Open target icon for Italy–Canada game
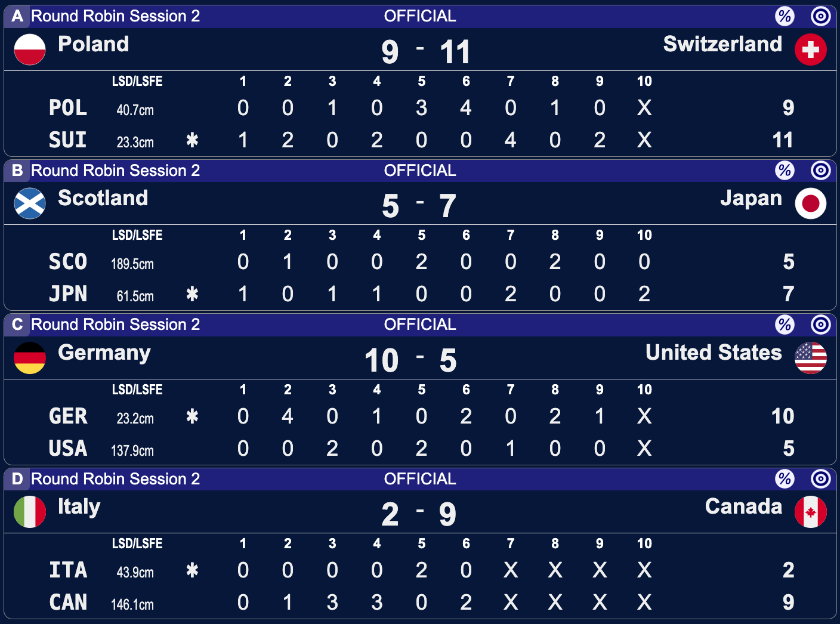The image size is (840, 624). click(x=821, y=479)
